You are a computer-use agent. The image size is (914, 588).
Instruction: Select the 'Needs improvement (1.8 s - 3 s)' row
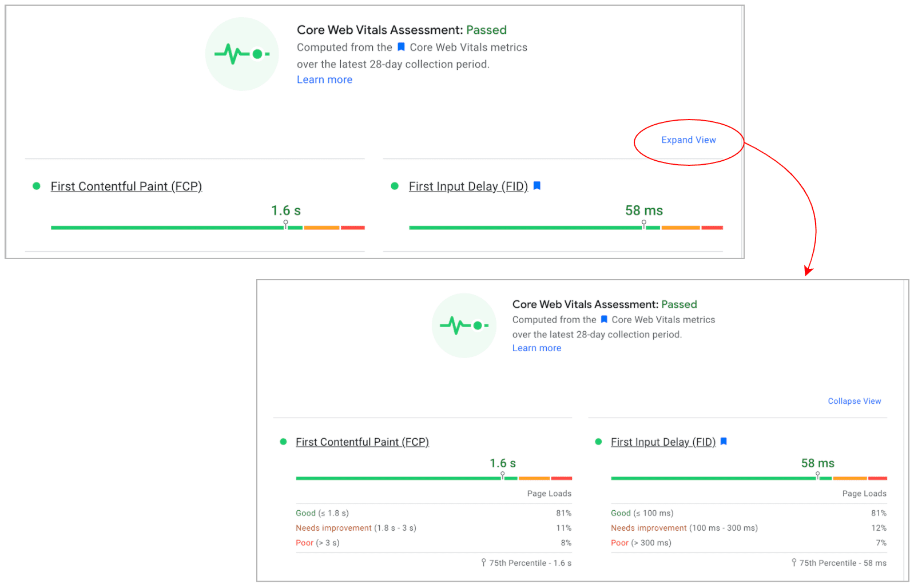(x=356, y=528)
